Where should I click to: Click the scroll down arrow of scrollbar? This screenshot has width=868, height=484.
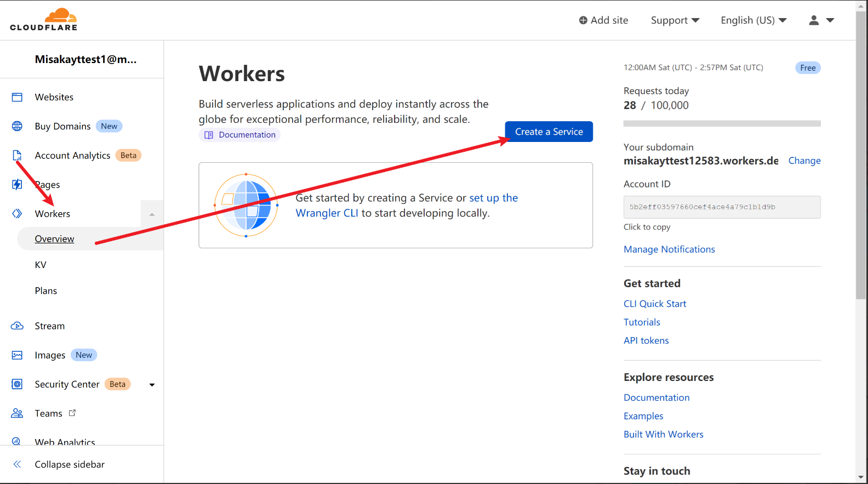pyautogui.click(x=861, y=477)
